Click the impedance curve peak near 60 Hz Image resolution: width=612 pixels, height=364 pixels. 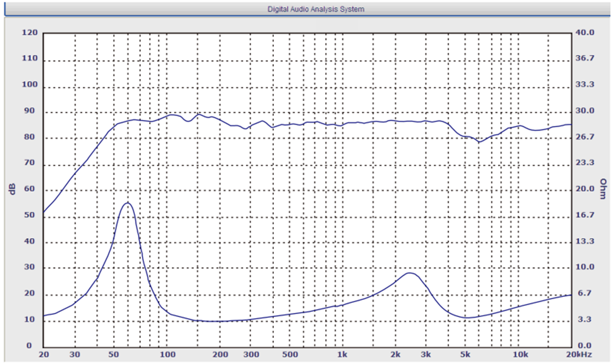pos(127,203)
